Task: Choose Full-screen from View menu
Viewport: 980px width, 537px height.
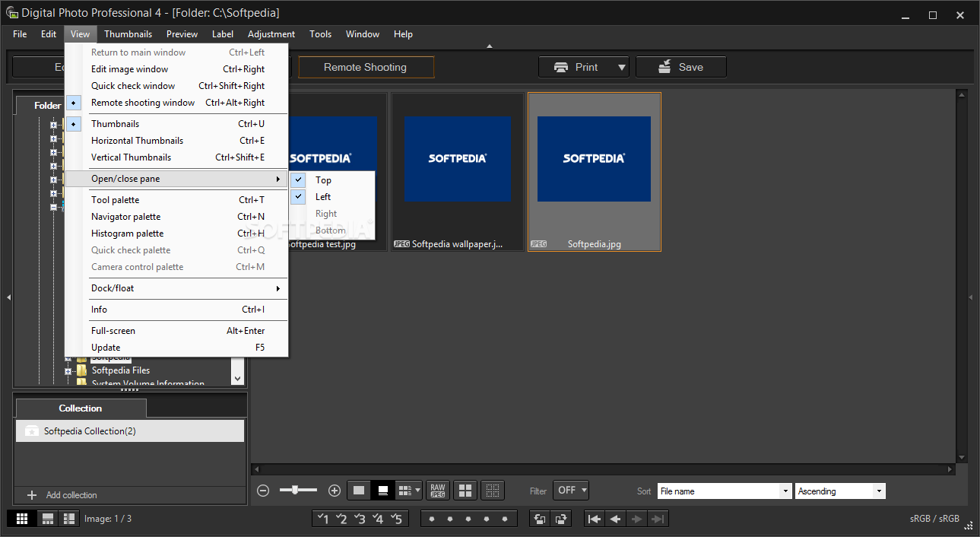Action: 176,331
